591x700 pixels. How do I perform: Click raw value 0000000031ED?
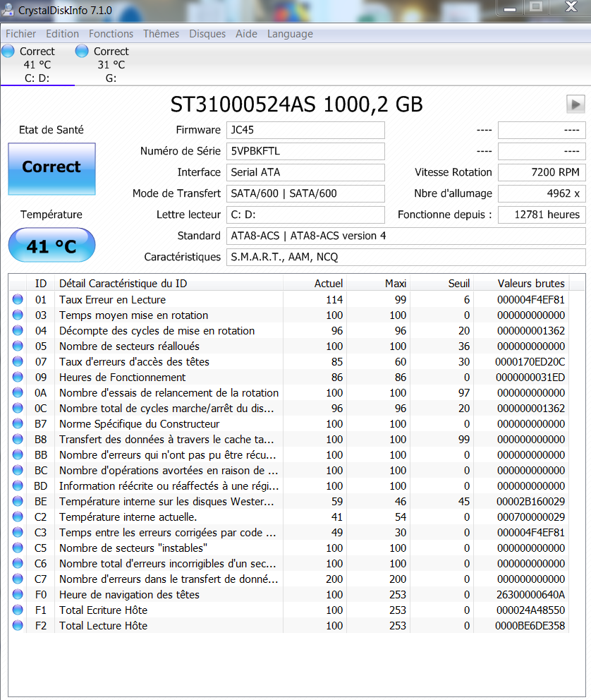[x=530, y=378]
